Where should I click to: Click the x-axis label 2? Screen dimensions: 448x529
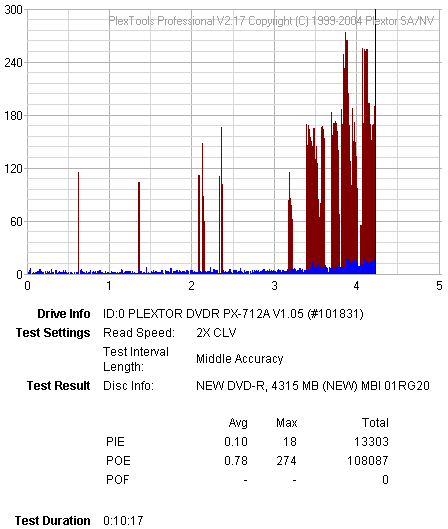click(x=192, y=286)
